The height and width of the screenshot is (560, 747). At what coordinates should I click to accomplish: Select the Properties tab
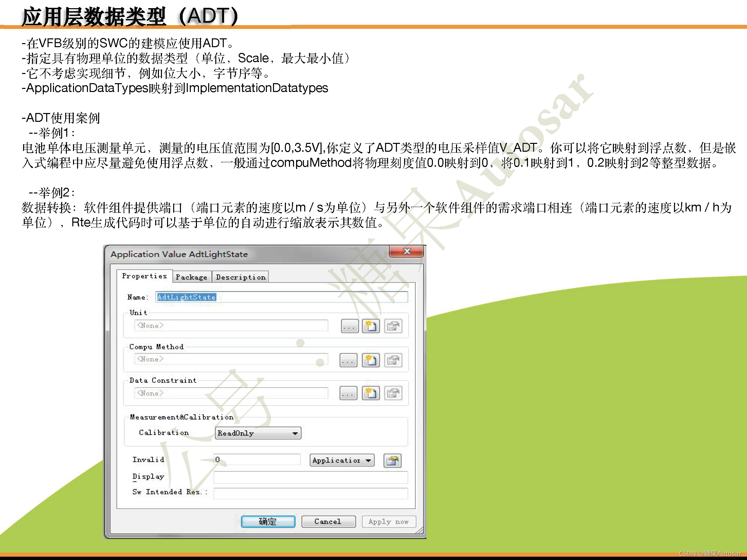point(144,276)
